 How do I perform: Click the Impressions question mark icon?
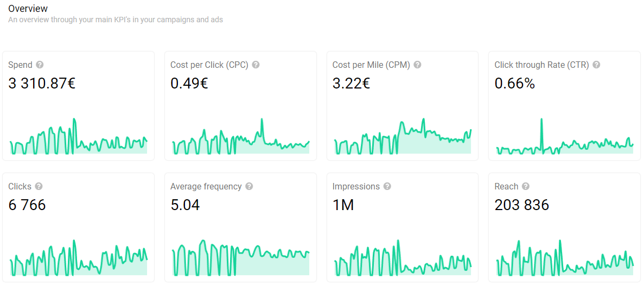(387, 186)
